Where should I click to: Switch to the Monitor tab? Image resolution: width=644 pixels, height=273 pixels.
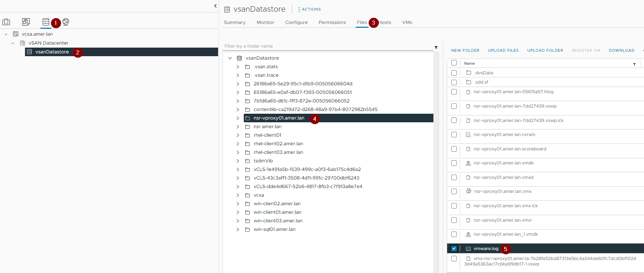coord(265,23)
